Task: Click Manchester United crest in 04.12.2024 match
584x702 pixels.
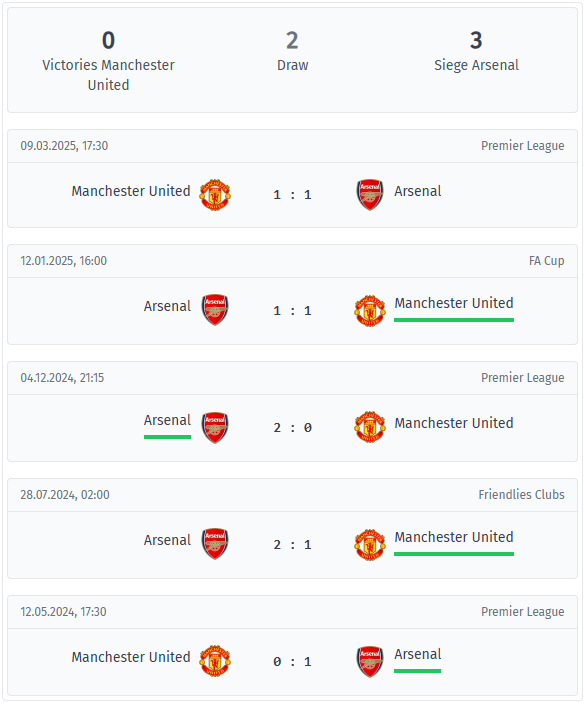Action: (370, 427)
